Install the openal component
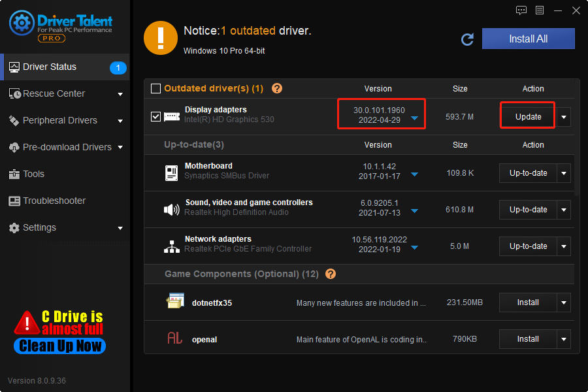588x392 pixels. pyautogui.click(x=528, y=339)
